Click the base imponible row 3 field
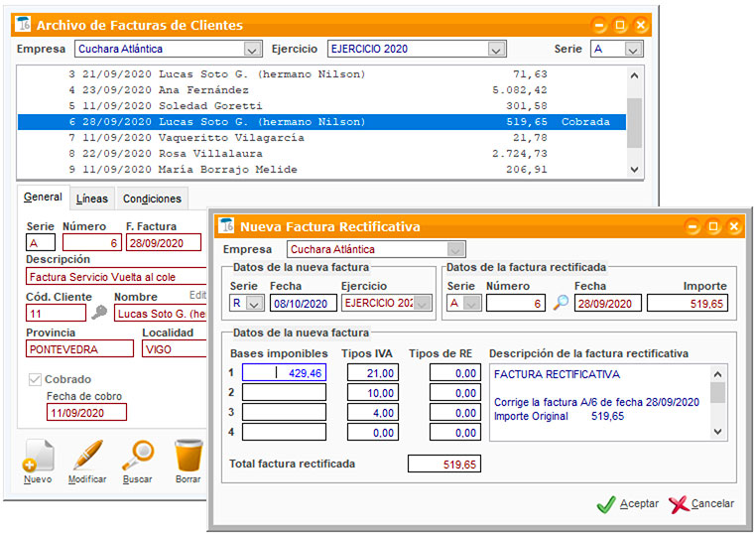 [x=284, y=413]
